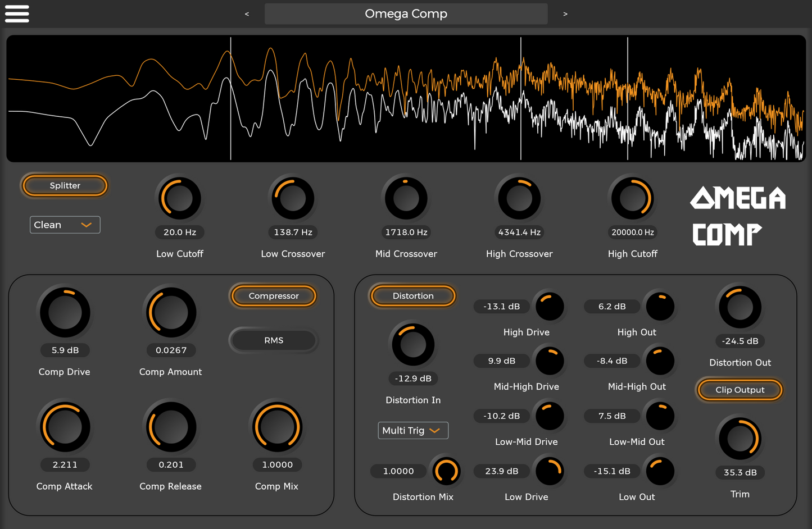Open the hamburger menu icon
This screenshot has width=812, height=529.
[17, 13]
